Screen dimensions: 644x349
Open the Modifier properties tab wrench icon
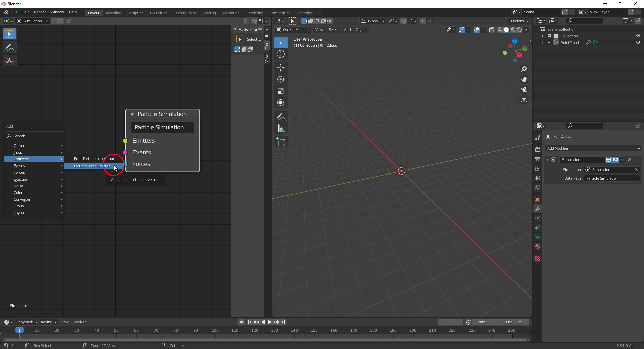(538, 209)
